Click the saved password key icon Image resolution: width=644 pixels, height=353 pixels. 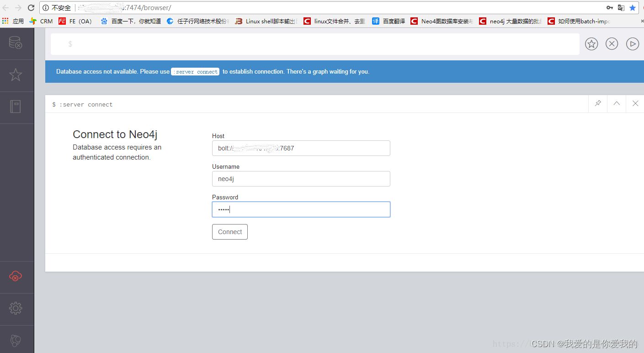tap(610, 8)
